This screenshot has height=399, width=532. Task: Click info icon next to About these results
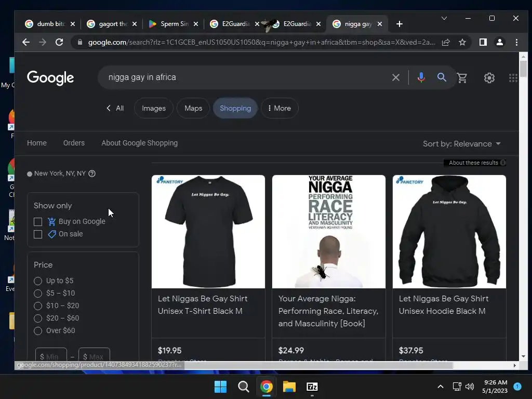tap(503, 163)
